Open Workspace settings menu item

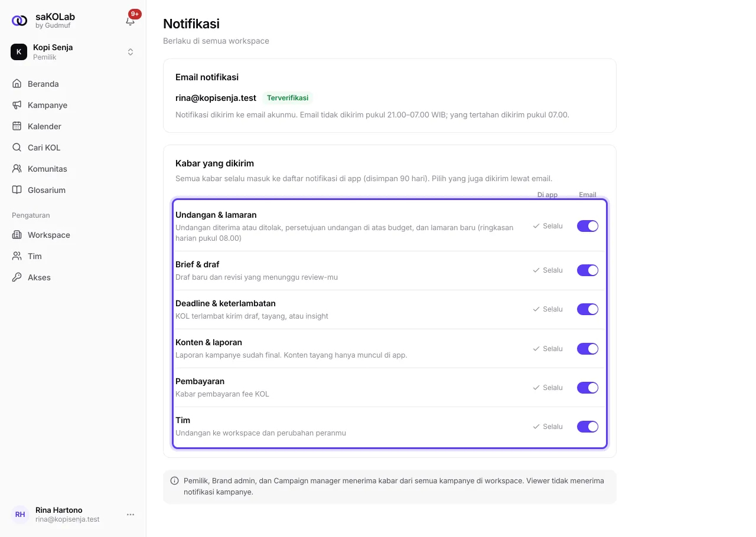point(73,235)
